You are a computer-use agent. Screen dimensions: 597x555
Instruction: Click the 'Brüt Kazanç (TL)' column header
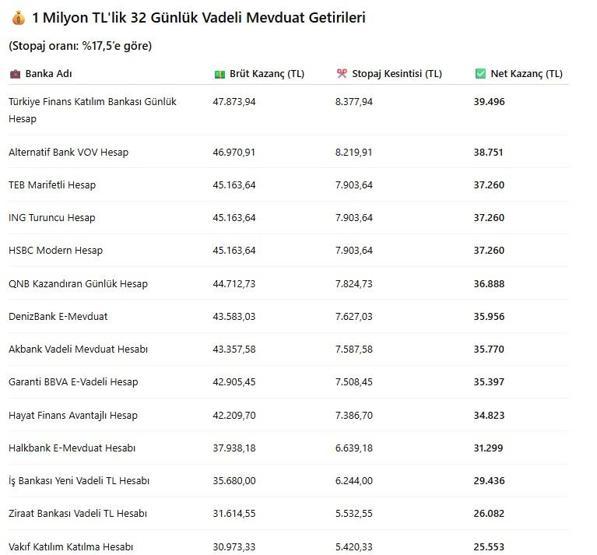point(267,74)
